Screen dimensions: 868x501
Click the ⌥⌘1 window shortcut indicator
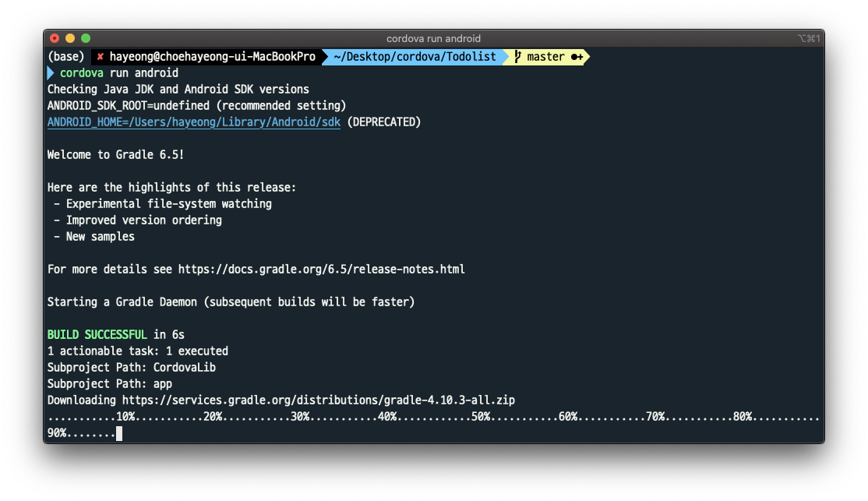(808, 38)
